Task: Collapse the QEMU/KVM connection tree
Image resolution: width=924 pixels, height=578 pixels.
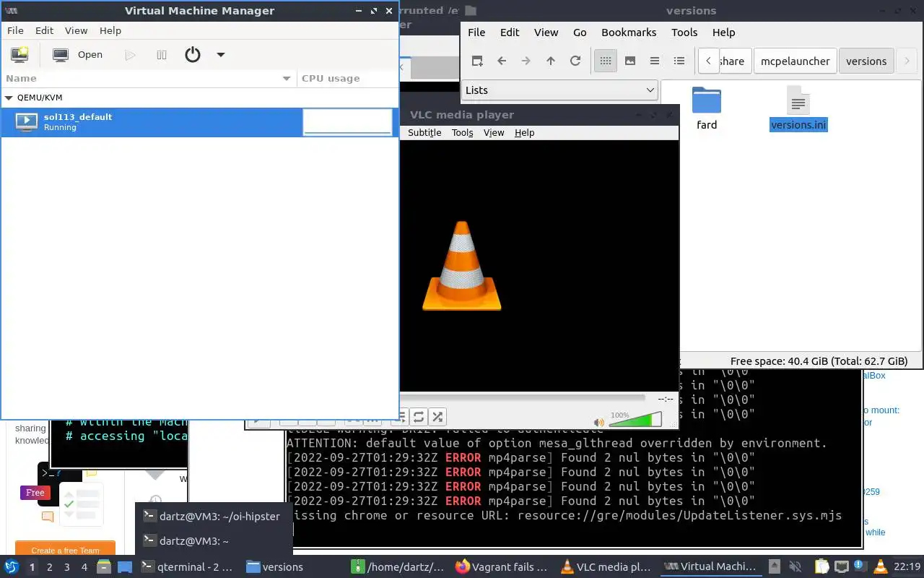Action: pyautogui.click(x=9, y=97)
